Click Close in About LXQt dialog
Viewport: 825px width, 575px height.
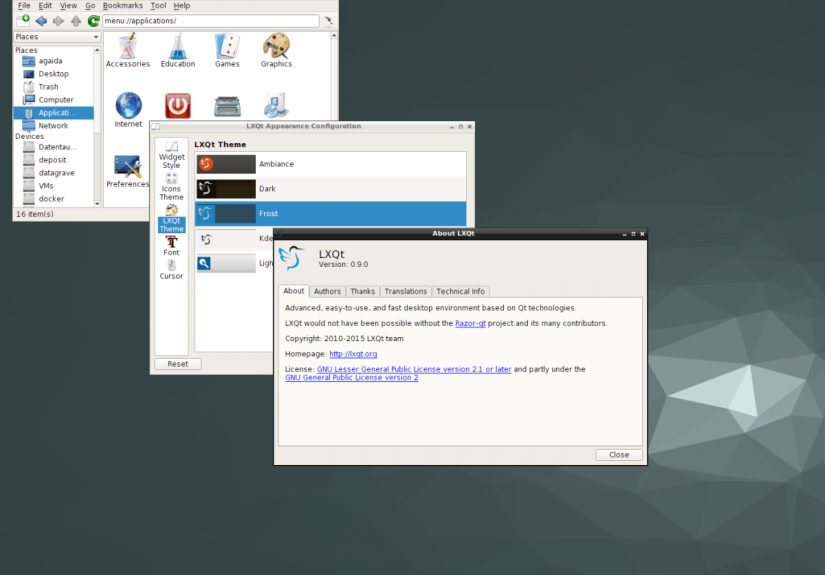619,455
